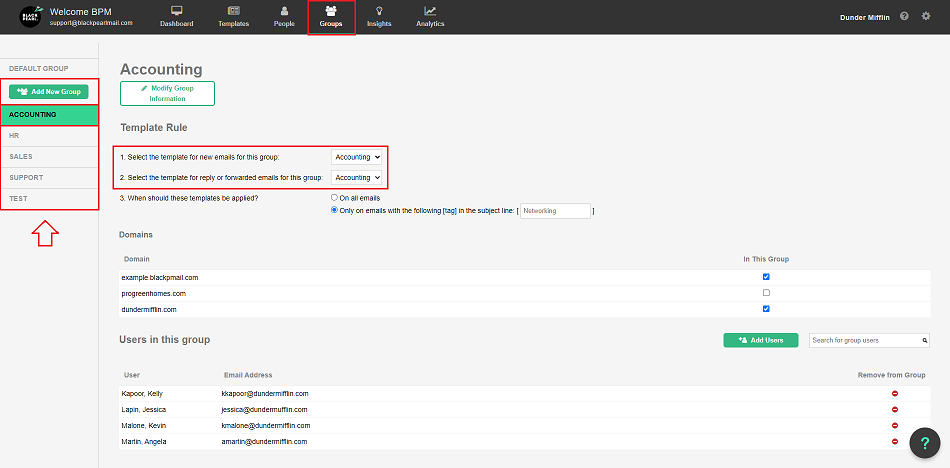The height and width of the screenshot is (468, 950).
Task: Focus the Search for group users field
Action: (864, 341)
